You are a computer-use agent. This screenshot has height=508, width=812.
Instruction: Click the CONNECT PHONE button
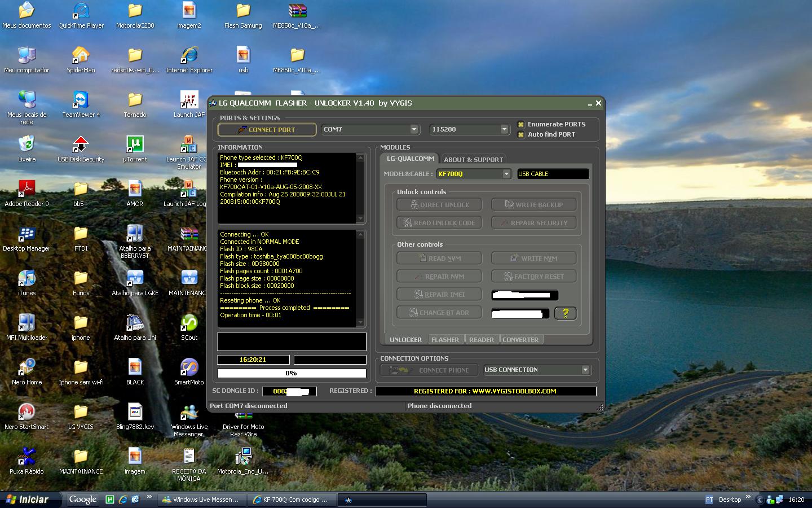click(429, 370)
